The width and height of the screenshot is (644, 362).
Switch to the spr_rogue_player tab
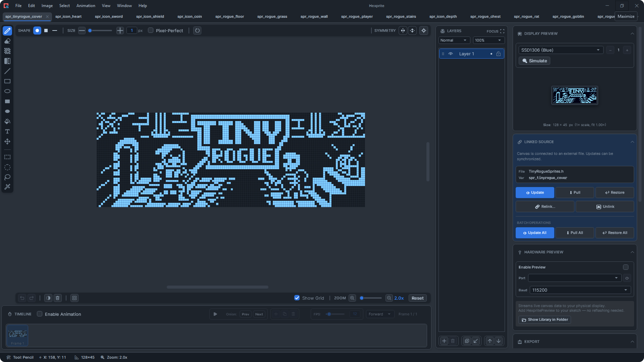(357, 16)
